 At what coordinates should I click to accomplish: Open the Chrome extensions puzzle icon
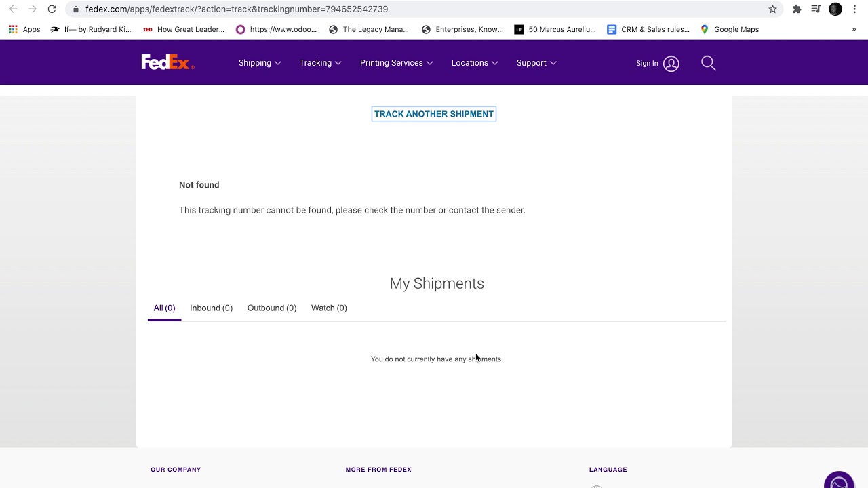point(797,9)
